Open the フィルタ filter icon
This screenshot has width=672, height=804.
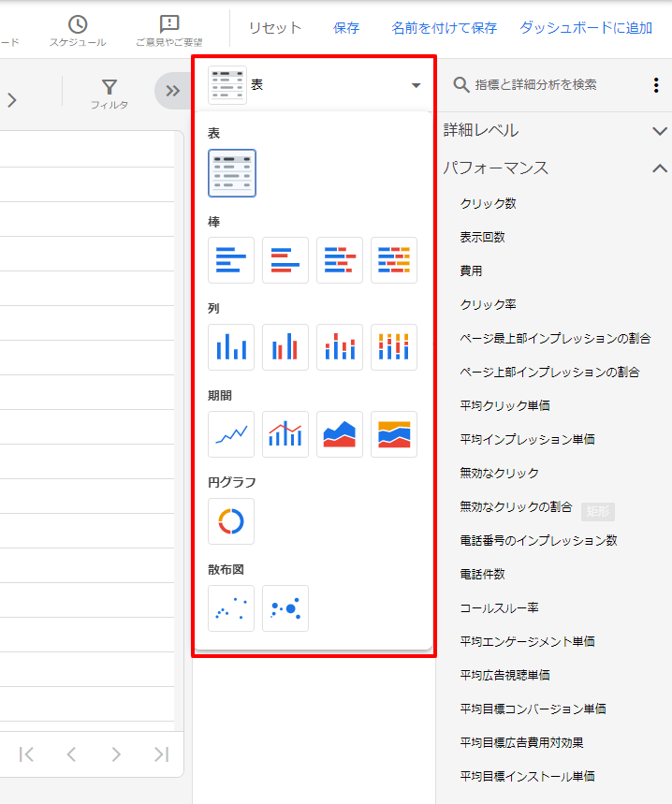110,92
